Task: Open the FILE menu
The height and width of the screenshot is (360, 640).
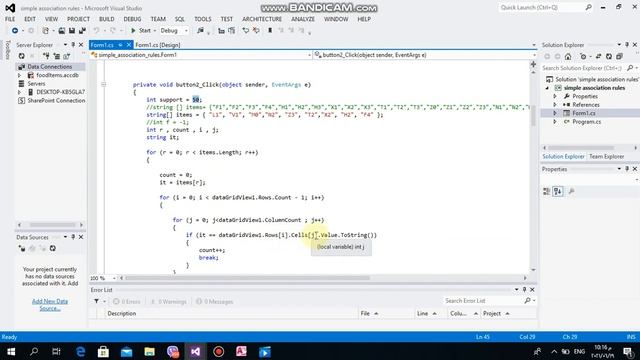Action: 10,19
